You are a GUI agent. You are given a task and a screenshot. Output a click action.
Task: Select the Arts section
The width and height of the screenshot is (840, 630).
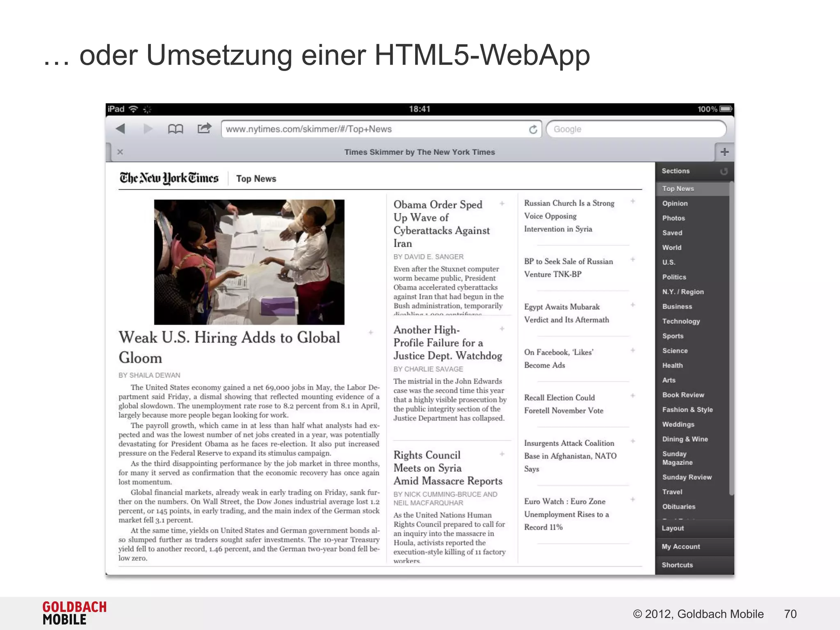click(x=669, y=381)
